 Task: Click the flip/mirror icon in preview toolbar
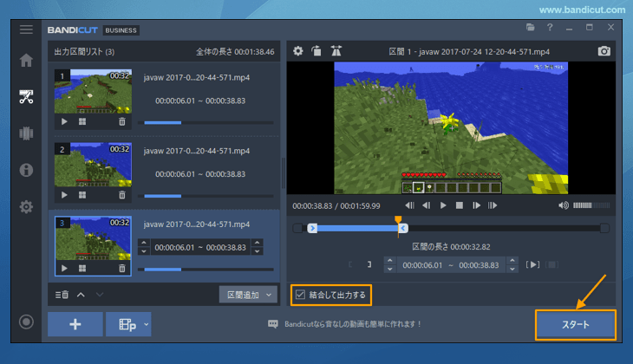(x=336, y=51)
